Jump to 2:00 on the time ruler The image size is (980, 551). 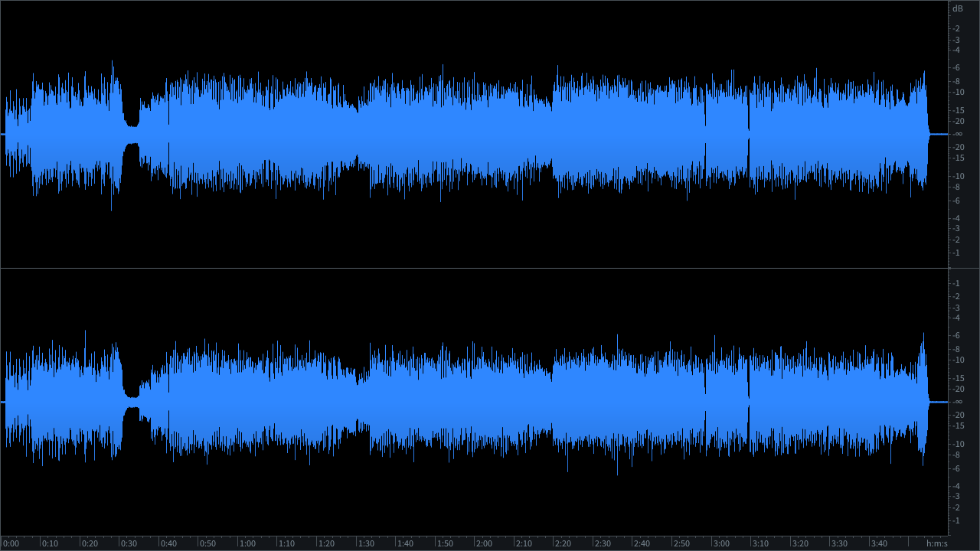(x=484, y=543)
